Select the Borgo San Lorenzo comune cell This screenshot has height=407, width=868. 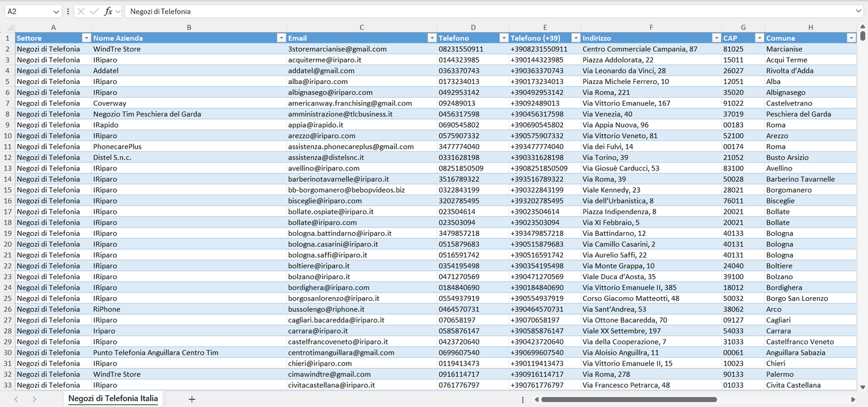click(810, 298)
